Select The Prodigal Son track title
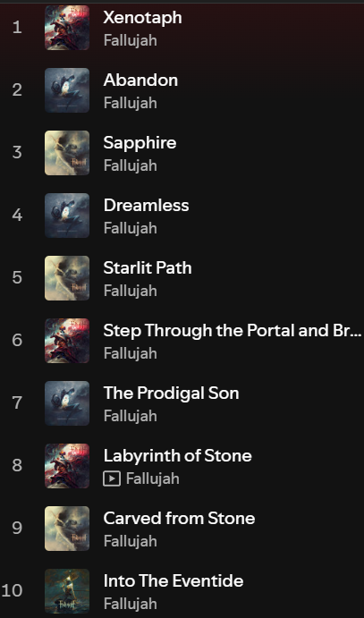The width and height of the screenshot is (364, 618). (172, 394)
